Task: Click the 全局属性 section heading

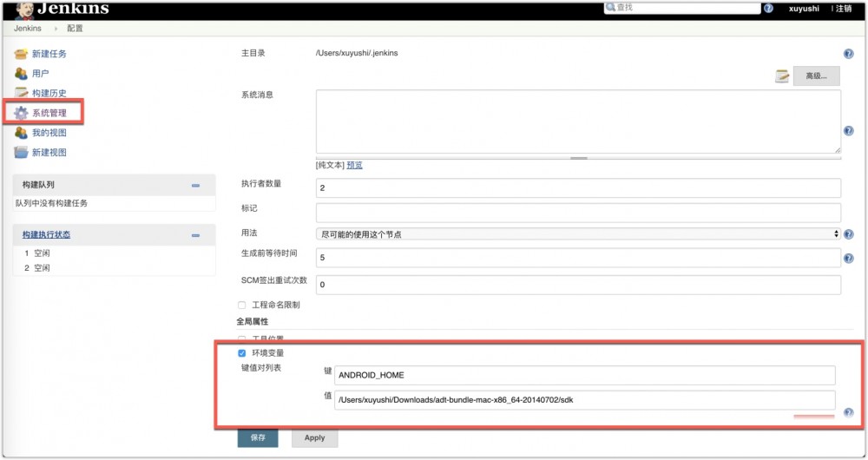Action: (253, 322)
